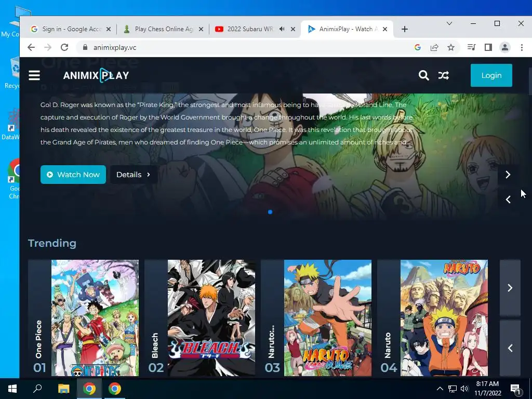532x399 pixels.
Task: Open the network status tray icon
Action: [453, 389]
